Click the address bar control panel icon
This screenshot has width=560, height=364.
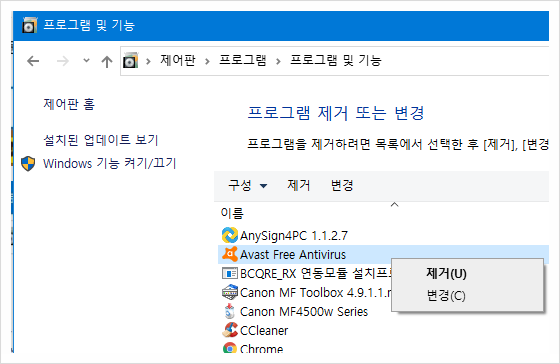coord(130,60)
